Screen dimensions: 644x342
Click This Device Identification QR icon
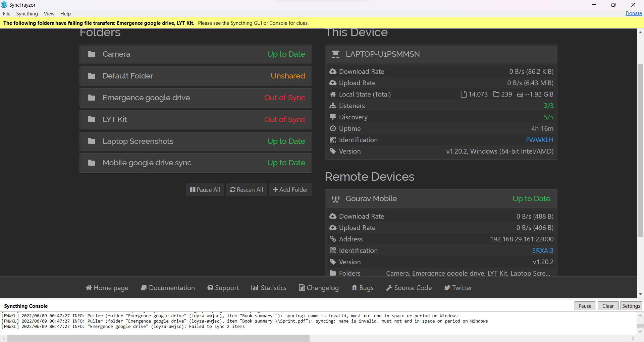point(333,140)
